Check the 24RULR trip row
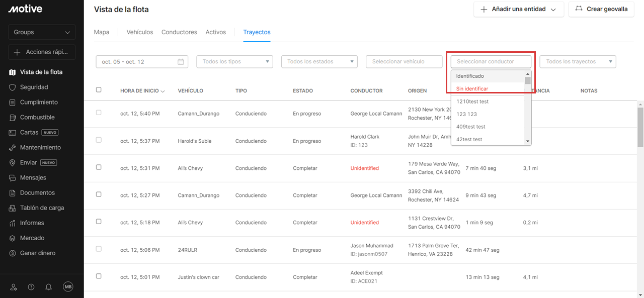This screenshot has width=644, height=298. (x=99, y=249)
